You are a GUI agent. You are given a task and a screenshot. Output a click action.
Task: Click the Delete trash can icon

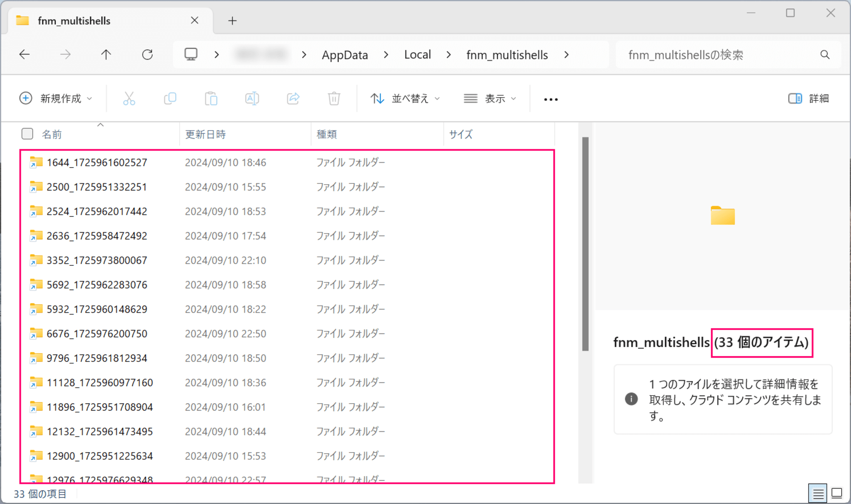click(334, 99)
